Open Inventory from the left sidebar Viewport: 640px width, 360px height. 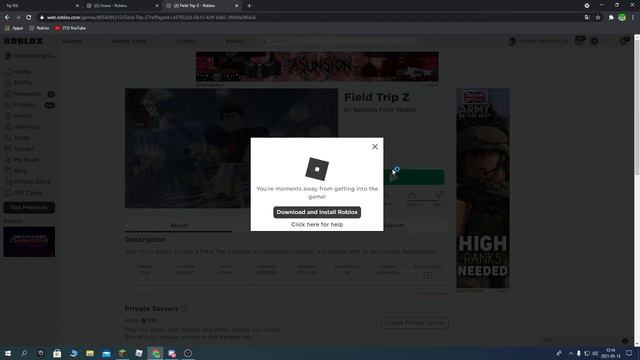tap(23, 127)
